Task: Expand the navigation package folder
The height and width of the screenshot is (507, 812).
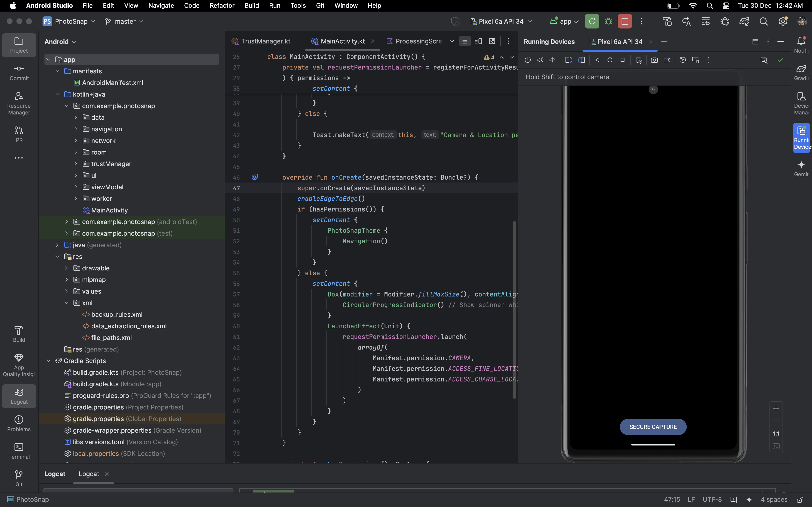Action: coord(76,129)
